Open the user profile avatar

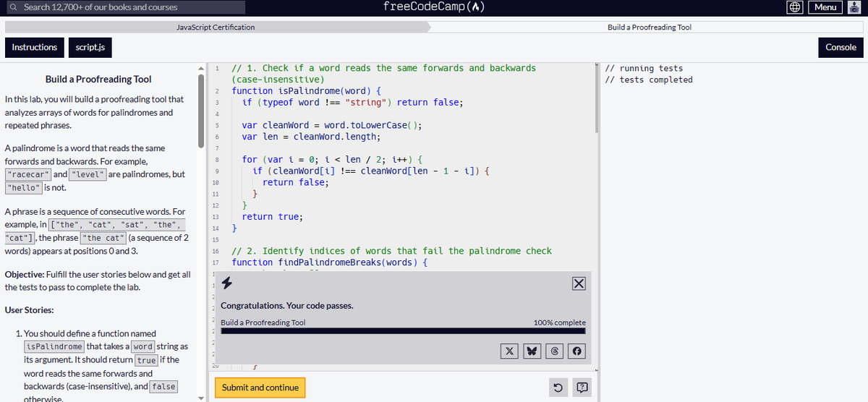point(855,7)
